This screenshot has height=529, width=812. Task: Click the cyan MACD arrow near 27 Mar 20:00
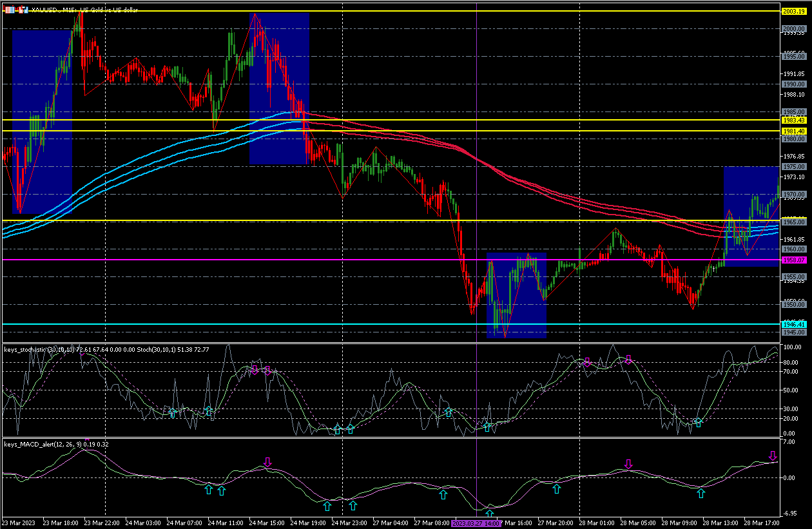[x=557, y=489]
